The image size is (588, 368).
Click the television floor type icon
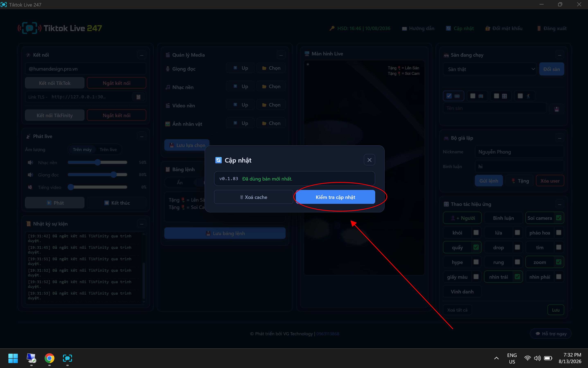tap(481, 96)
